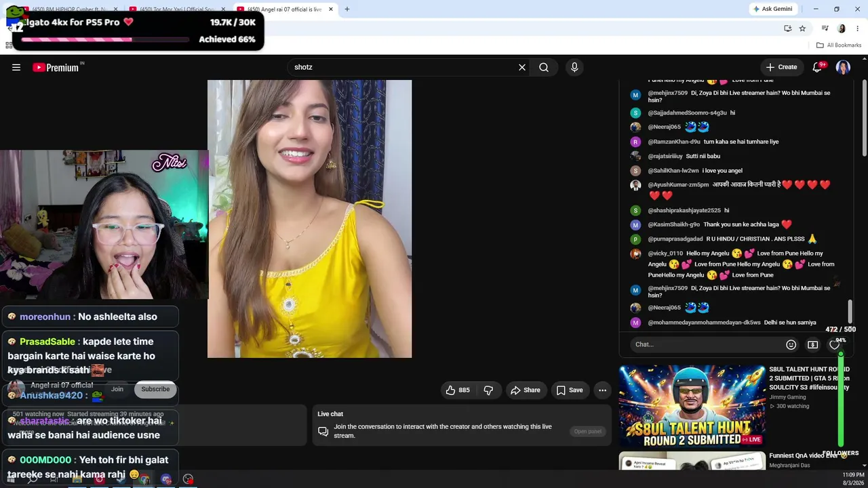The image size is (868, 488).
Task: Open the Discord taskbar icon
Action: click(x=166, y=479)
